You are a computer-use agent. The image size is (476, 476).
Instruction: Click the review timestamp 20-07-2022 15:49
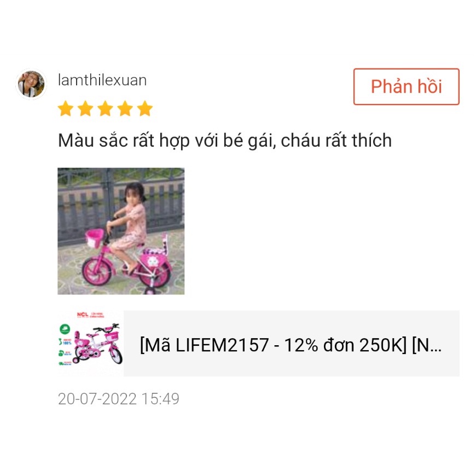(x=118, y=399)
